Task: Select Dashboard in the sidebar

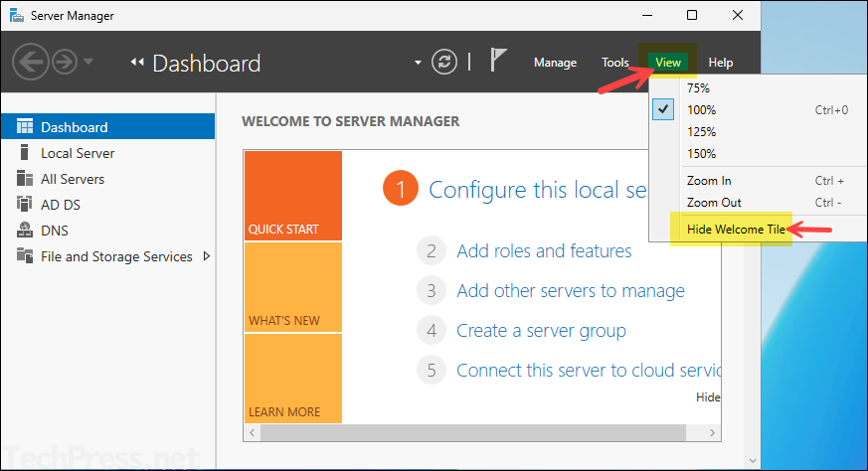Action: point(108,127)
